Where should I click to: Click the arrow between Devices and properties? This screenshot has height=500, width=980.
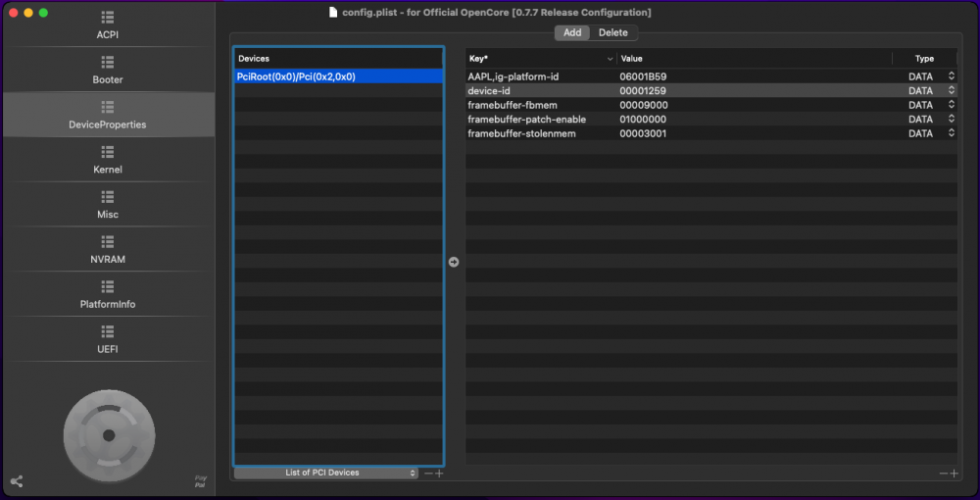click(454, 262)
